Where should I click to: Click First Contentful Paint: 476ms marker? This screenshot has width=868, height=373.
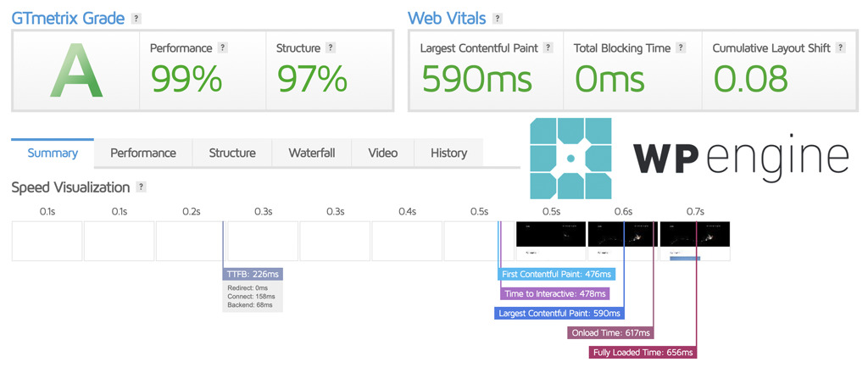coord(557,275)
